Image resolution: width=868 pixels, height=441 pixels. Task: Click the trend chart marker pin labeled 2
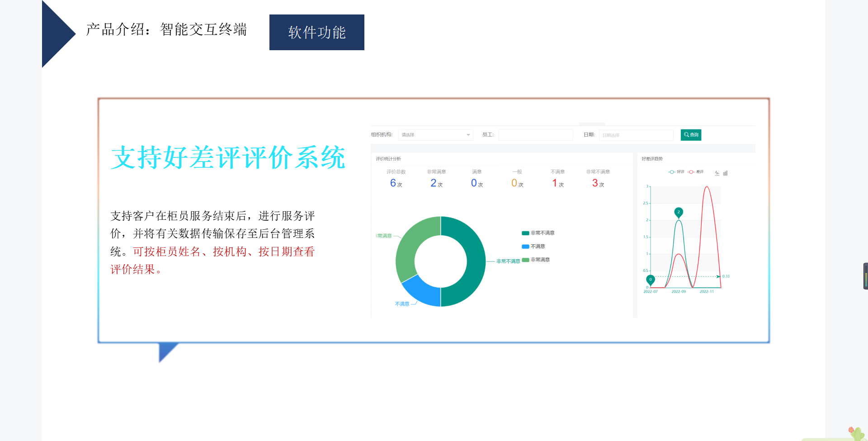[x=679, y=213]
